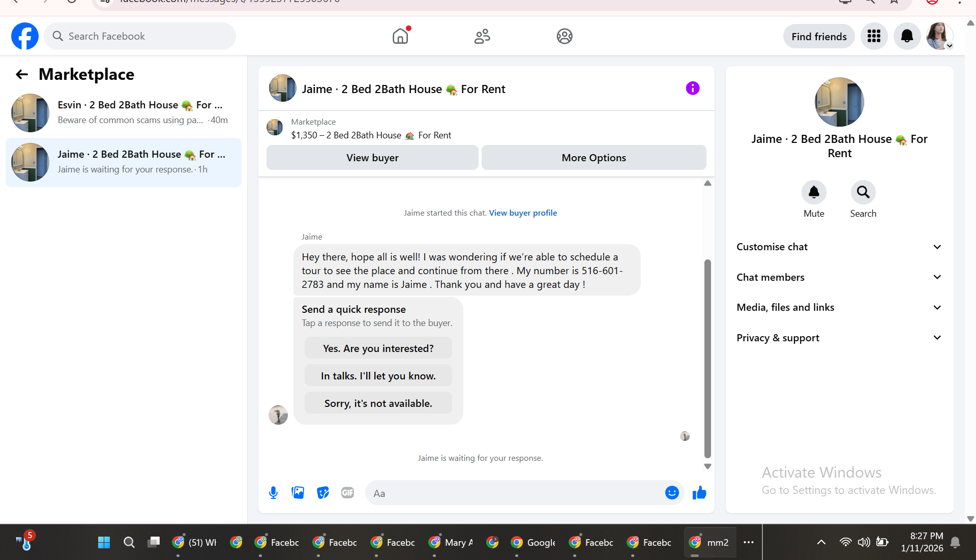Expand the Privacy & support section

pyautogui.click(x=839, y=338)
